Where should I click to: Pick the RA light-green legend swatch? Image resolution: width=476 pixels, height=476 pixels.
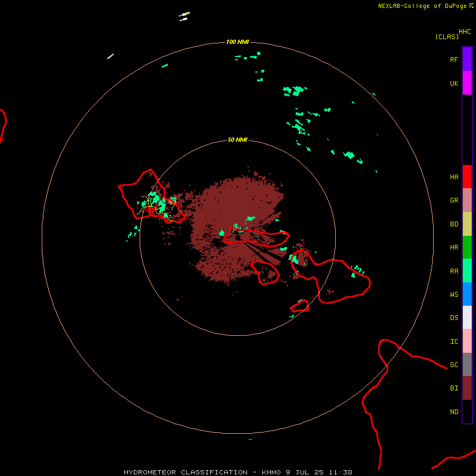(467, 271)
